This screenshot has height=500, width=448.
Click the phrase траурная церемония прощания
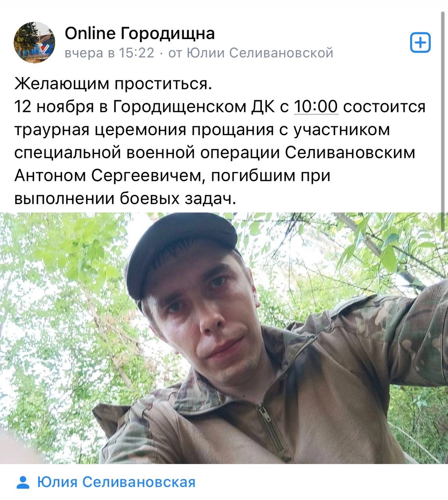[x=144, y=130]
